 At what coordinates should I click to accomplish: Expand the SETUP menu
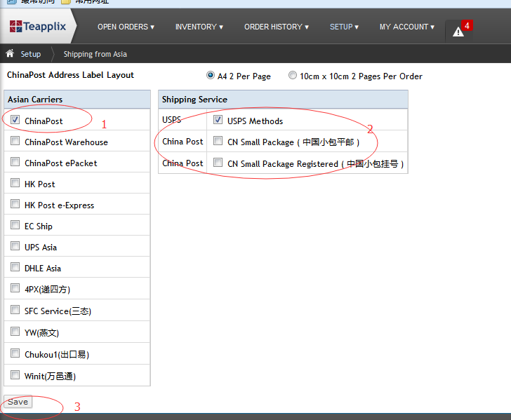point(344,27)
